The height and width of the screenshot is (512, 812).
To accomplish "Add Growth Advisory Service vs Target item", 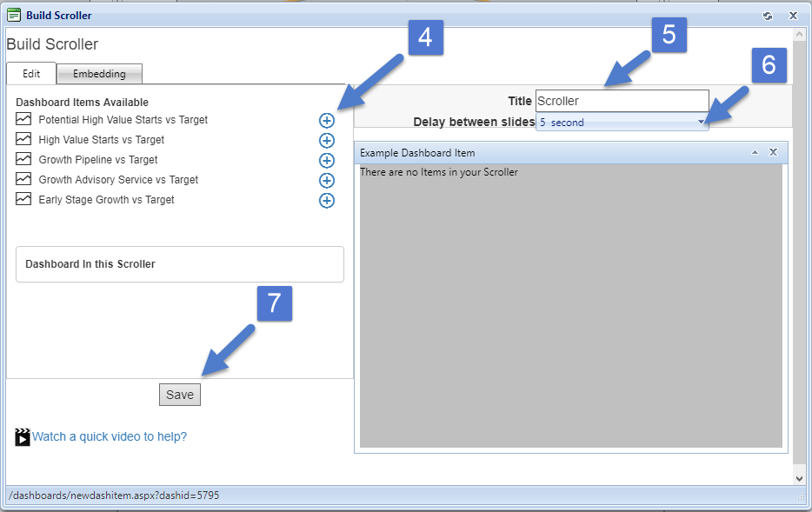I will pyautogui.click(x=326, y=181).
